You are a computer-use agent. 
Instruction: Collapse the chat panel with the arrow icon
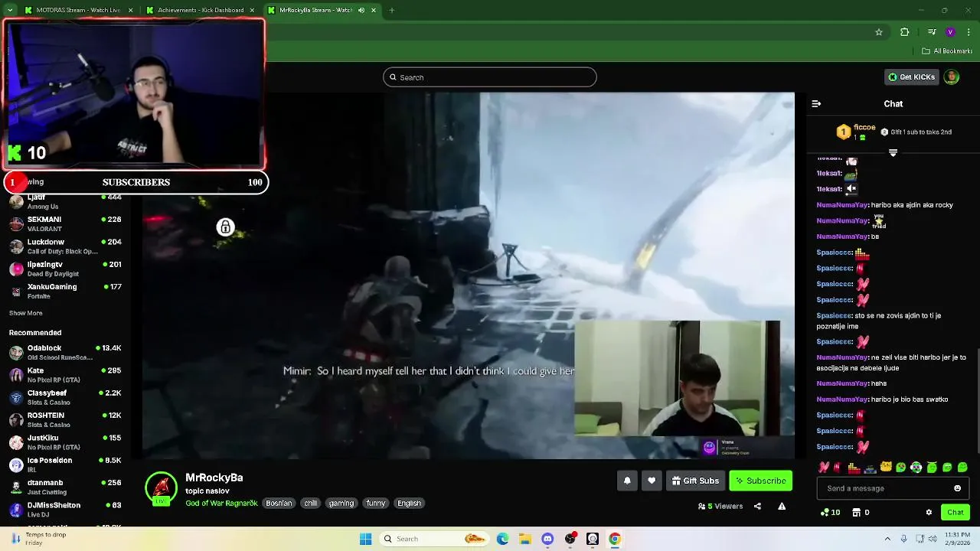(816, 103)
